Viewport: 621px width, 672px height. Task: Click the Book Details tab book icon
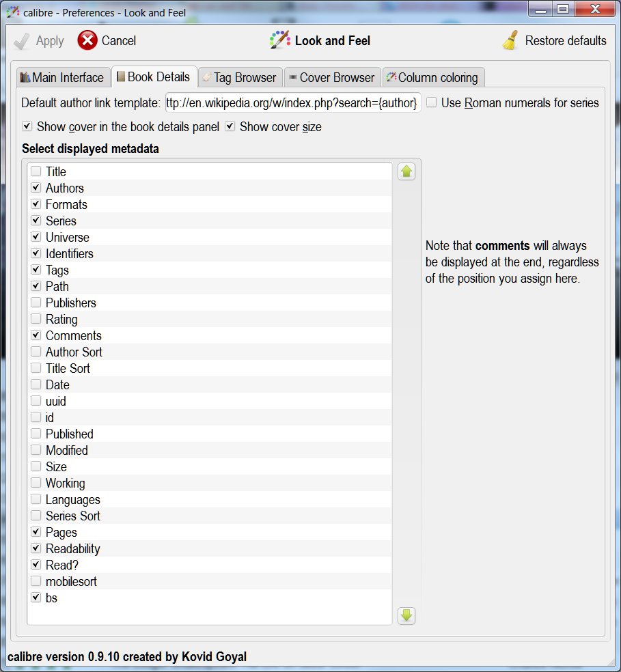(x=121, y=76)
